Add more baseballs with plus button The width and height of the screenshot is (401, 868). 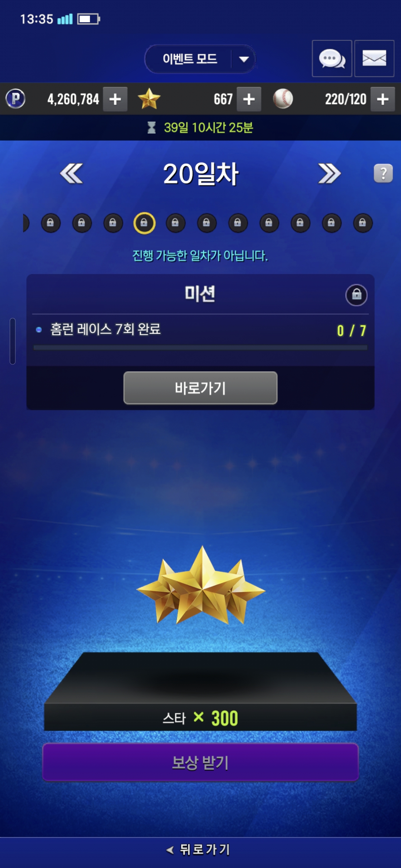point(382,99)
